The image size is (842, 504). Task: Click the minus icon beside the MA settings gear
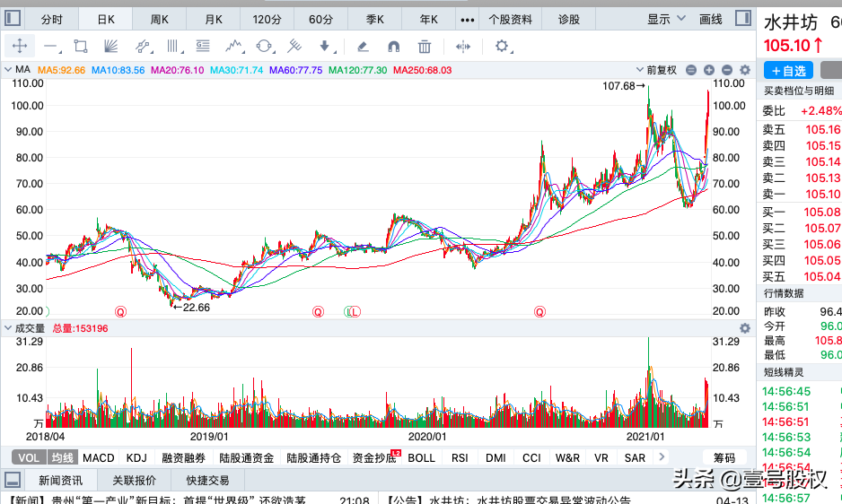[x=726, y=70]
